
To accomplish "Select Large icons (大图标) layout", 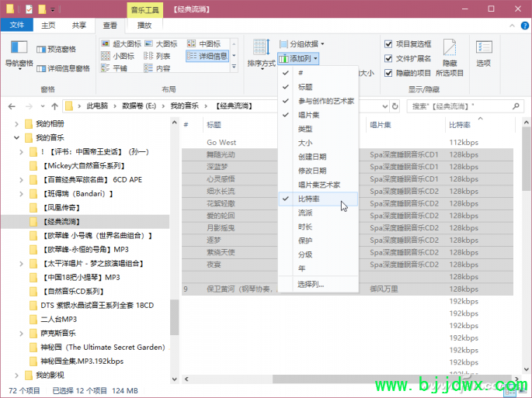I will (x=161, y=43).
